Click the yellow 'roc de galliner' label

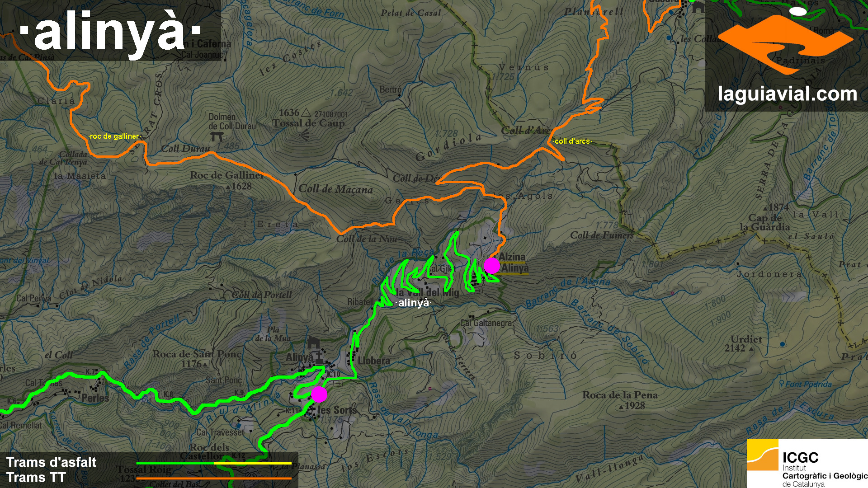coord(115,136)
